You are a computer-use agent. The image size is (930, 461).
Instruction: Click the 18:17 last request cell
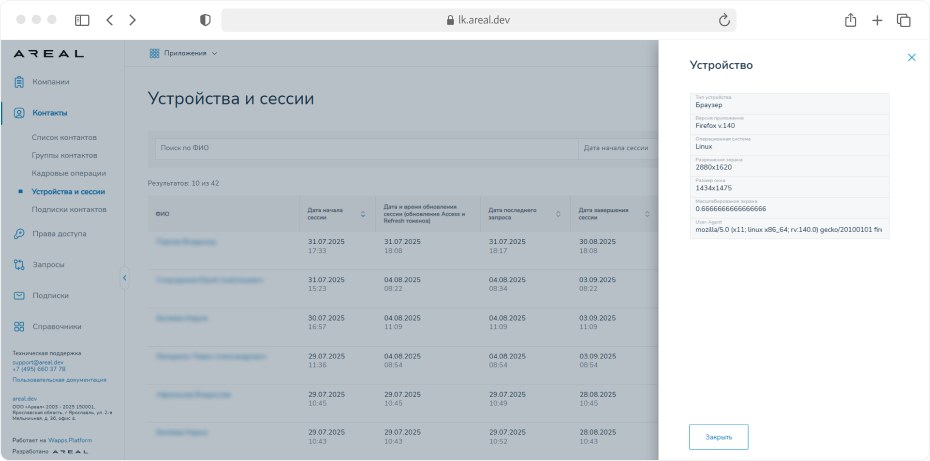(x=497, y=251)
